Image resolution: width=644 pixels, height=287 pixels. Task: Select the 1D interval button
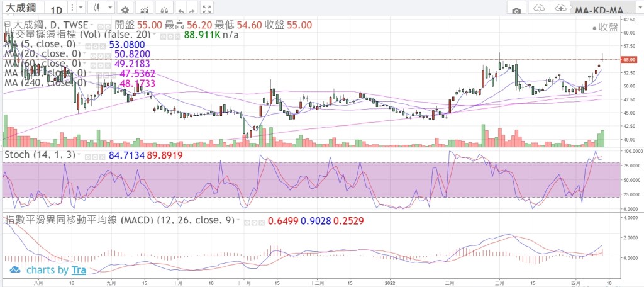pyautogui.click(x=57, y=10)
